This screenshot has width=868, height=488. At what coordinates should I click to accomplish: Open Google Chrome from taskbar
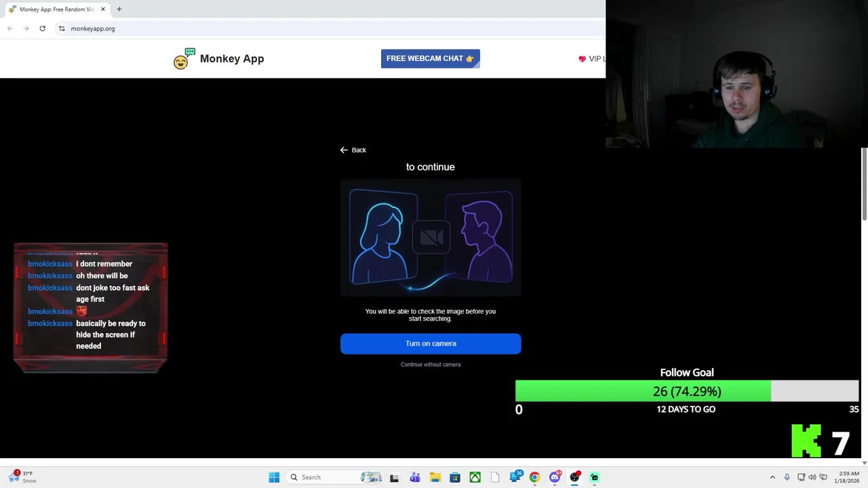click(534, 477)
